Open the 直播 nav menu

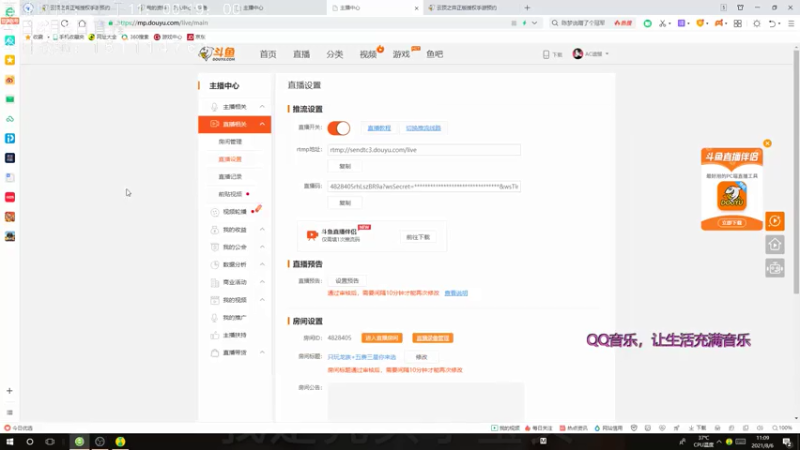[302, 54]
